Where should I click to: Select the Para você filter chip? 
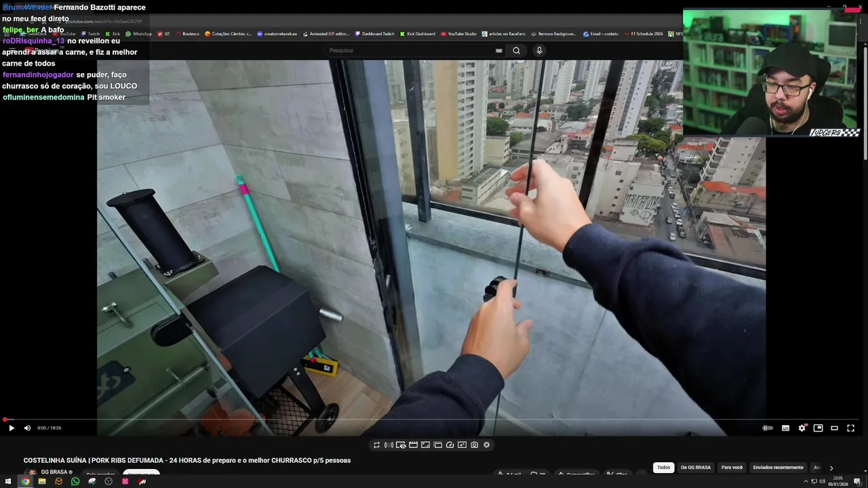tap(732, 467)
